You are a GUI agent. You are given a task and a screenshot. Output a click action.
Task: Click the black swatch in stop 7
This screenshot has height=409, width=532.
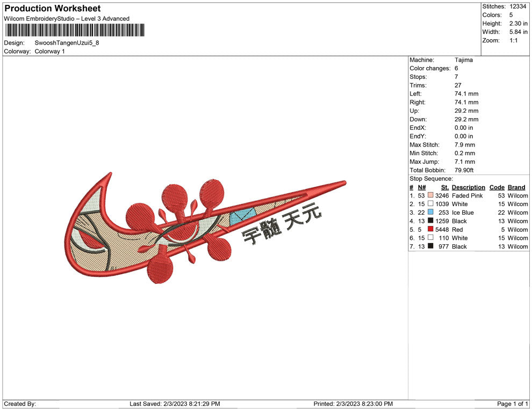(430, 246)
